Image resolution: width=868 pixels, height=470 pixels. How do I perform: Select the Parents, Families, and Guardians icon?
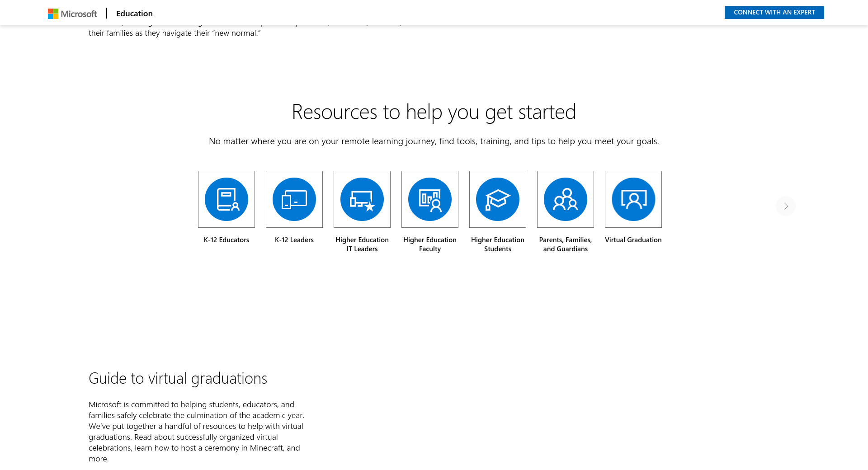click(566, 199)
